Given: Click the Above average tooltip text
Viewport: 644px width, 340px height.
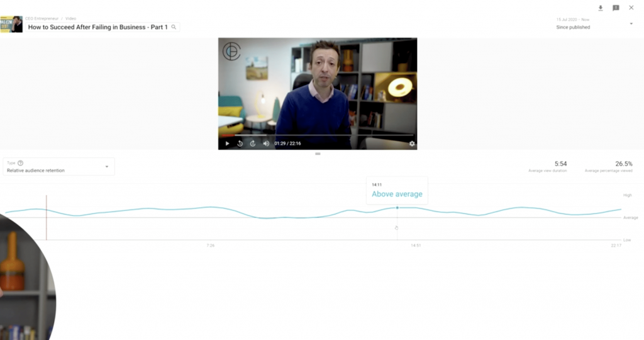Looking at the screenshot, I should (x=397, y=194).
